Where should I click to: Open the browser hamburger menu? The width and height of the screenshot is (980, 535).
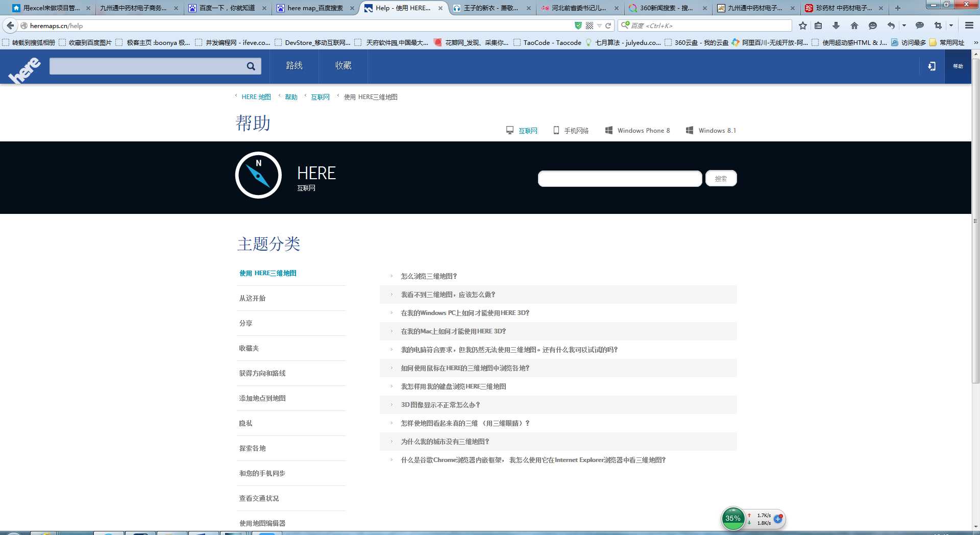click(969, 26)
